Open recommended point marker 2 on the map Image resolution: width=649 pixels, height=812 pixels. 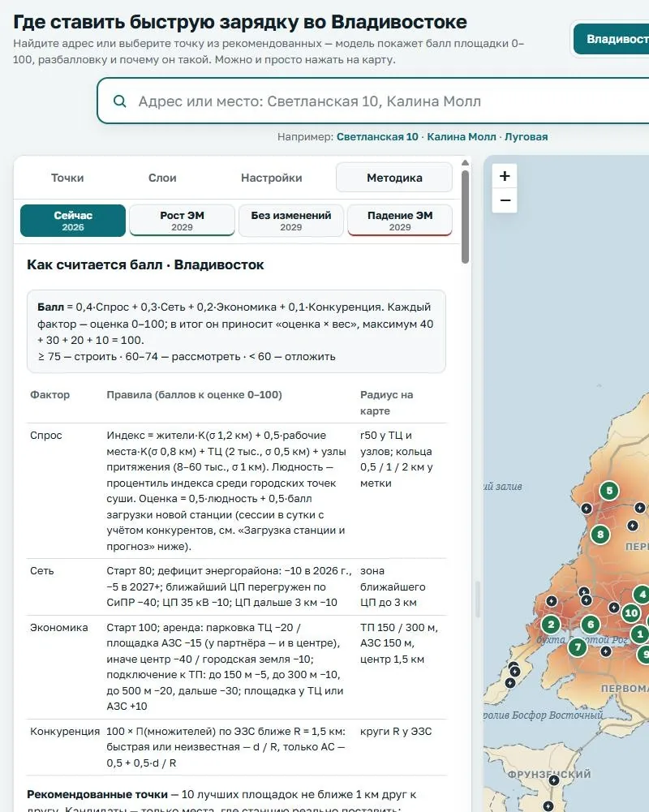tap(551, 625)
